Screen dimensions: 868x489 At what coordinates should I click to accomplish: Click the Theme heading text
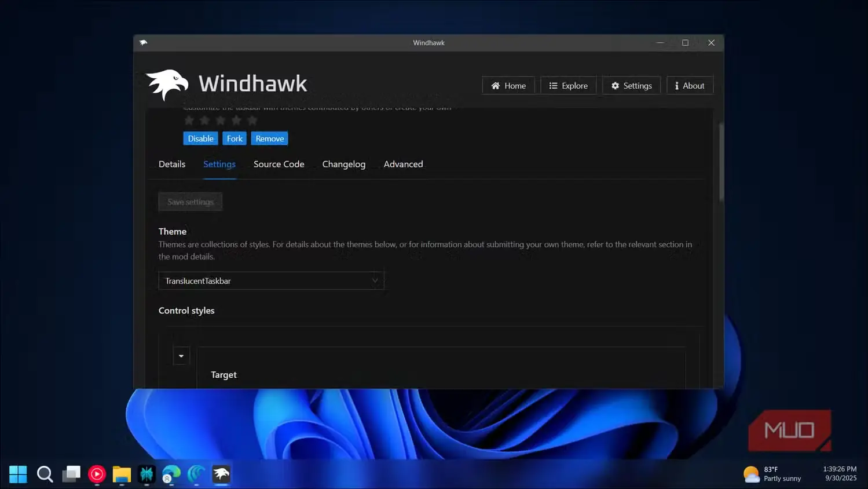click(173, 231)
